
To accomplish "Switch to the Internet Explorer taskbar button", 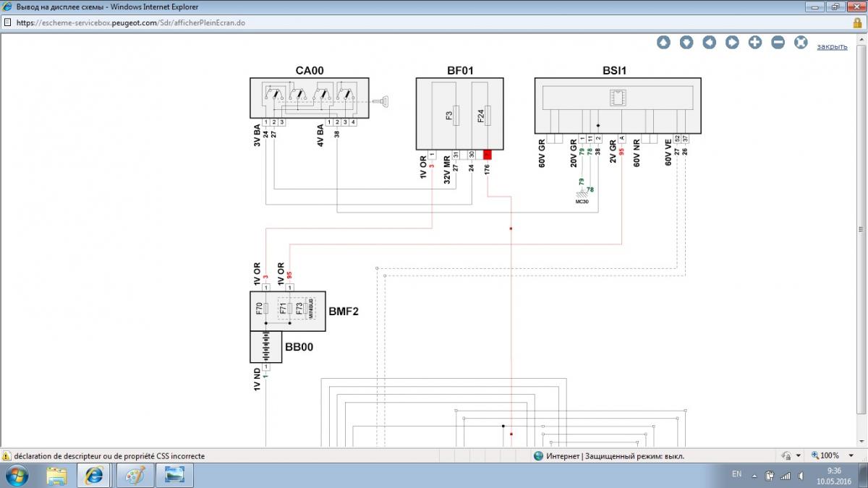I will coord(95,475).
